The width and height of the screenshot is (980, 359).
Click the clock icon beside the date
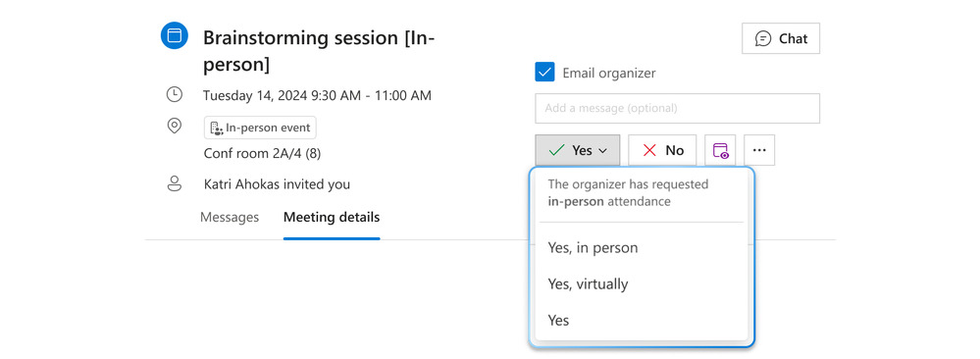[x=174, y=95]
